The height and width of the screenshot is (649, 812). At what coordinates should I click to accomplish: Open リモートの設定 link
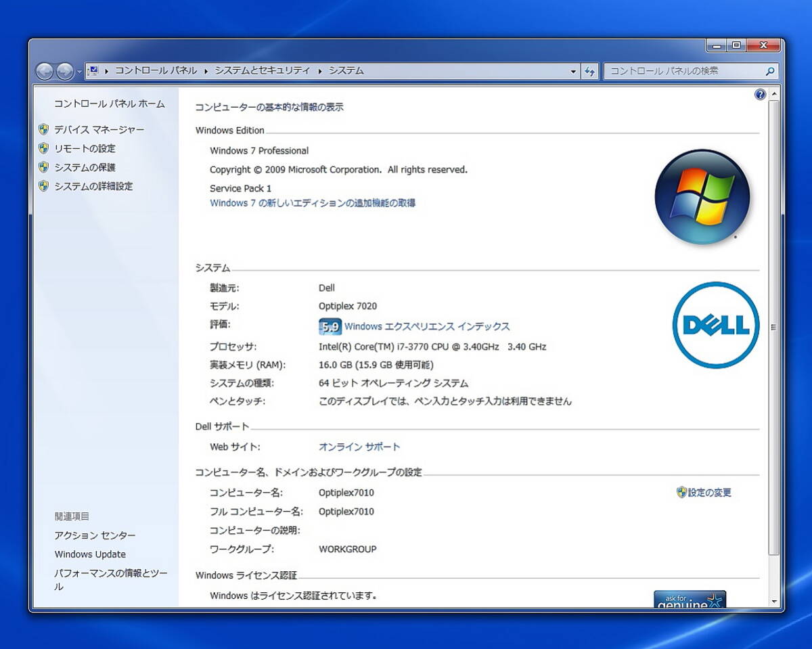click(x=85, y=148)
